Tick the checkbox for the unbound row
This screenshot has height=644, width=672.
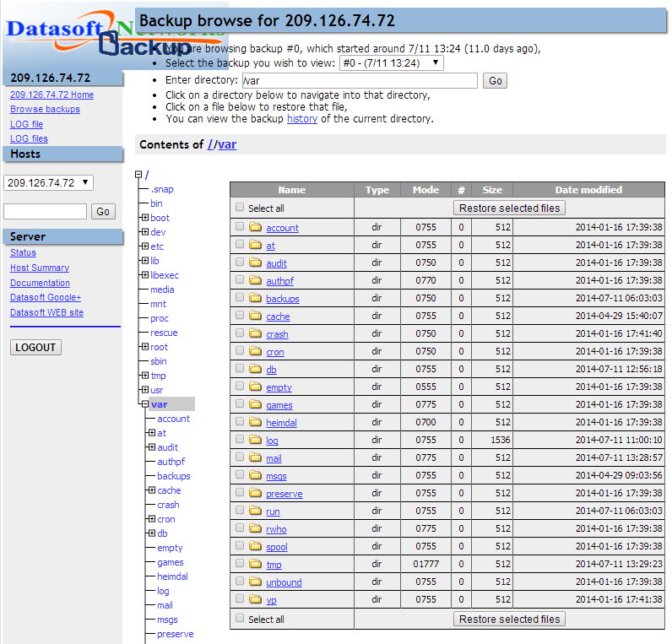pos(241,582)
